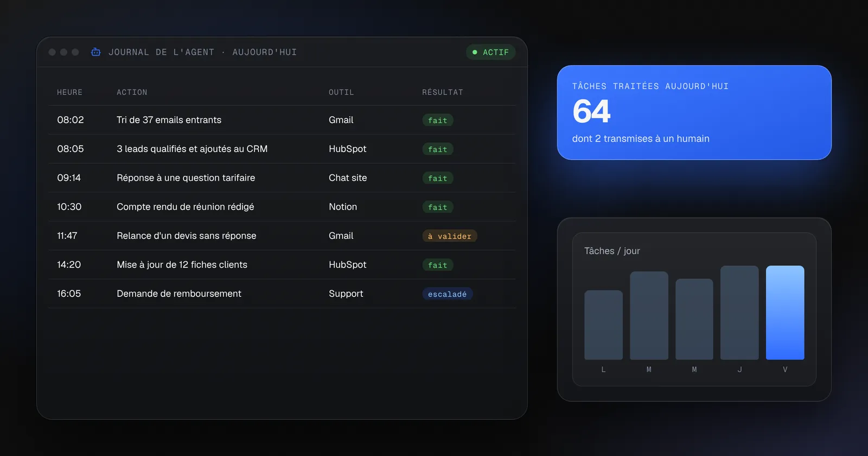Click the 'à valider' status badge
The image size is (868, 456).
click(450, 236)
